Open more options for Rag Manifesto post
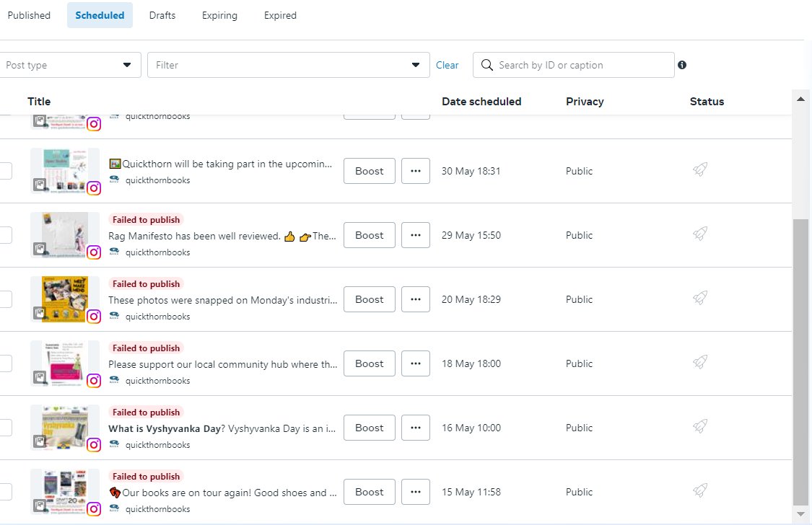The height and width of the screenshot is (525, 812). (415, 235)
